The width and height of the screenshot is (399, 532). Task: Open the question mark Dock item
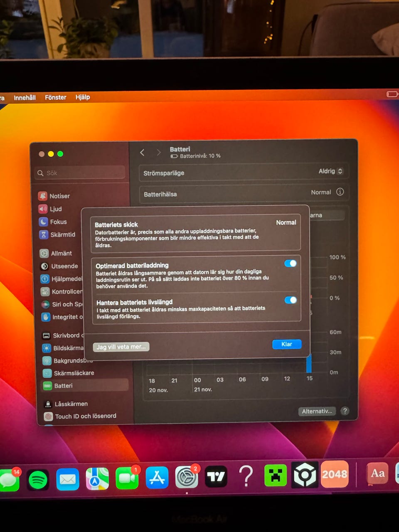(246, 476)
